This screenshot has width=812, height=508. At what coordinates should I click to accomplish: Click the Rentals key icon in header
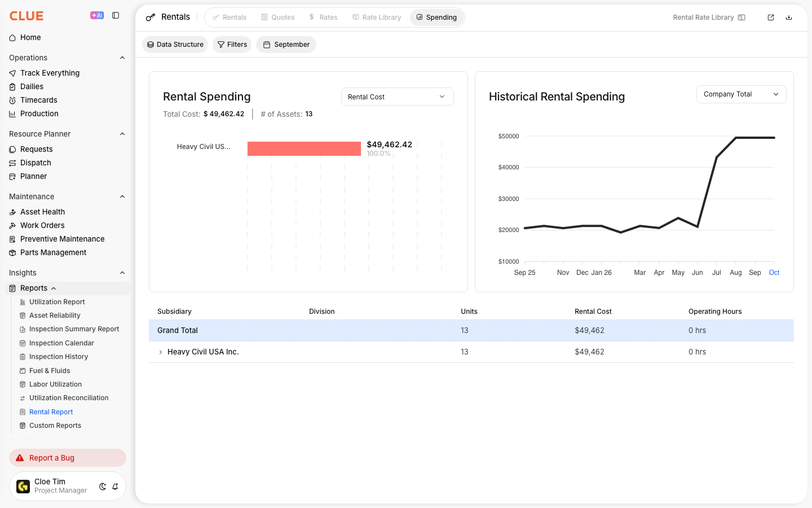point(151,17)
